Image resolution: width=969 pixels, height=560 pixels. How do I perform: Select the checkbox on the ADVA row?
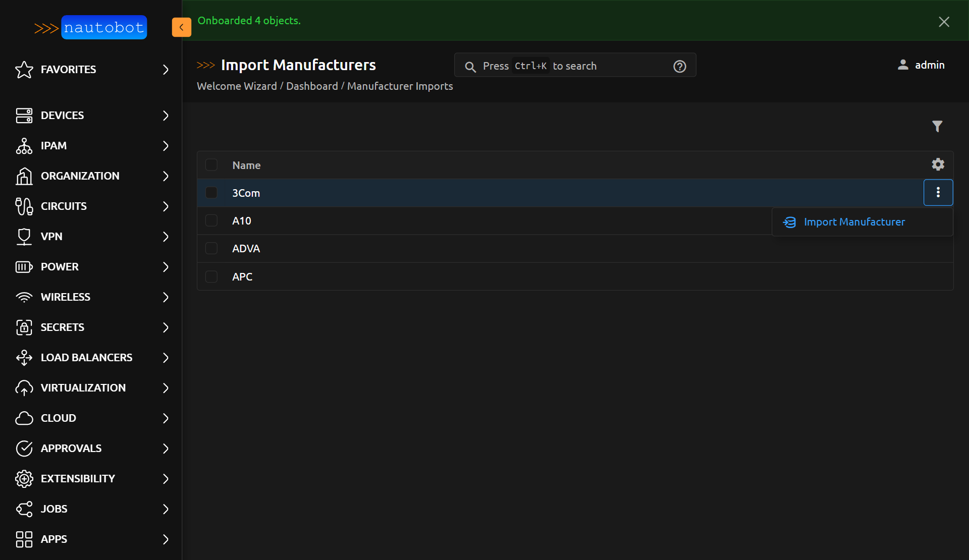pos(211,248)
